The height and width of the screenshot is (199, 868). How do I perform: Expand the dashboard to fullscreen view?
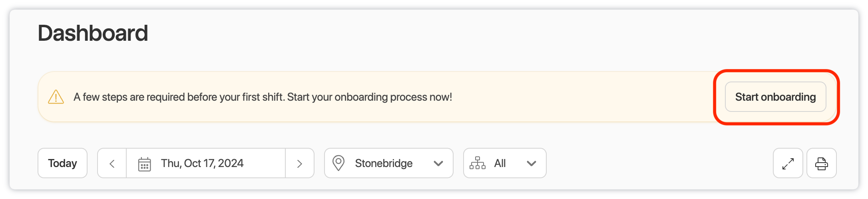pos(788,163)
